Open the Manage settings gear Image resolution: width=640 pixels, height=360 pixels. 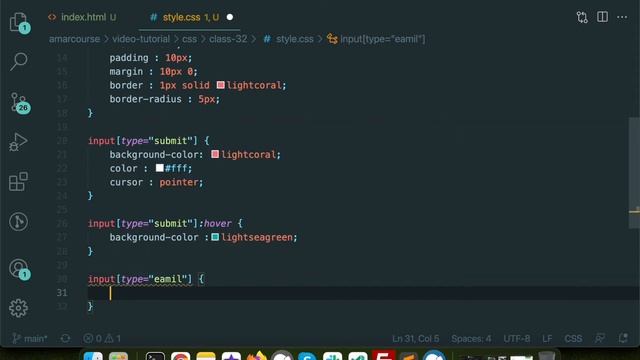[x=18, y=308]
